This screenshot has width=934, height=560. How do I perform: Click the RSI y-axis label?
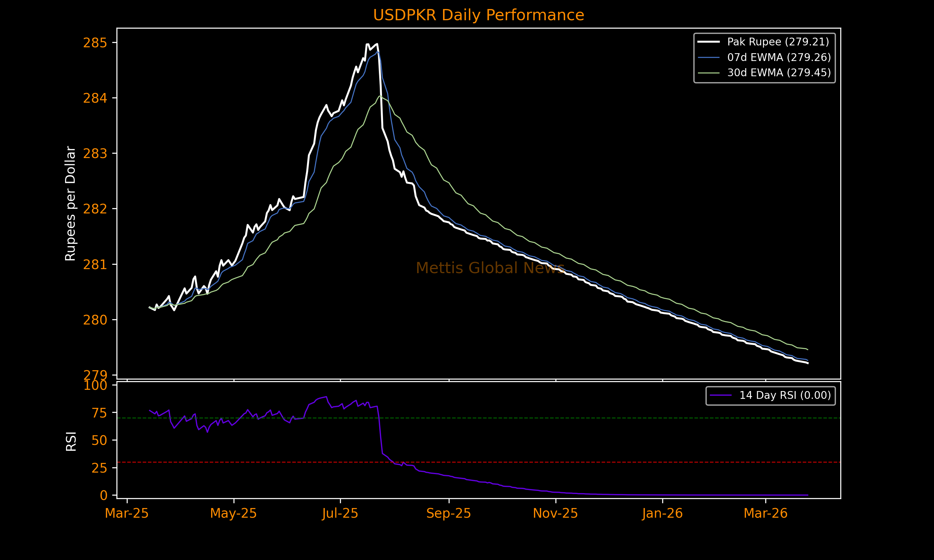click(x=71, y=441)
